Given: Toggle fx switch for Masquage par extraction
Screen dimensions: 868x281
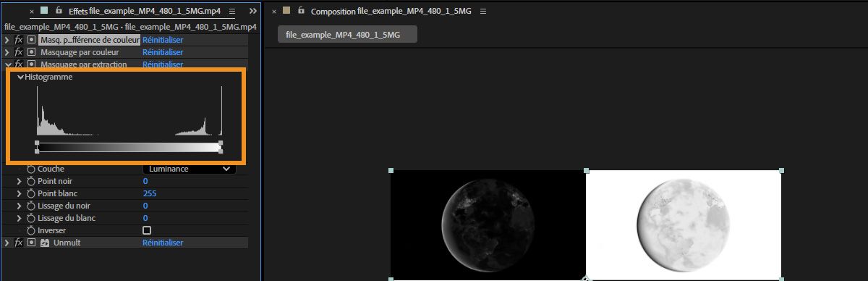Looking at the screenshot, I should 19,64.
